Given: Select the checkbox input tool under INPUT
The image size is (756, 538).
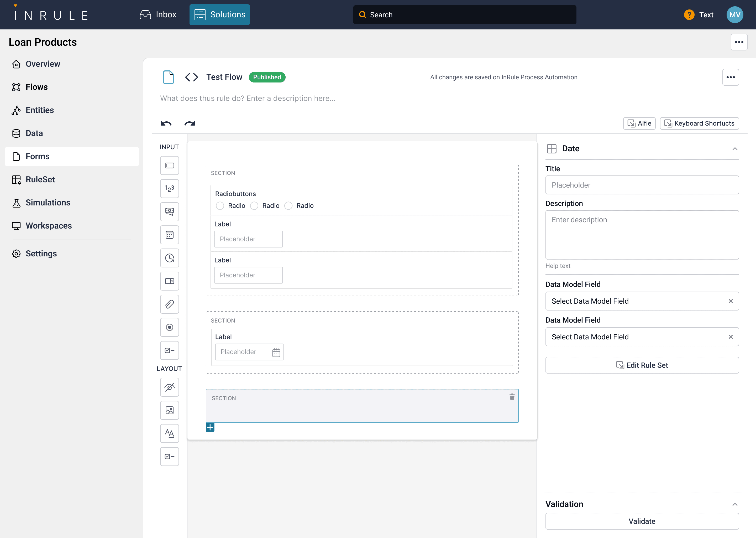Looking at the screenshot, I should pos(170,350).
